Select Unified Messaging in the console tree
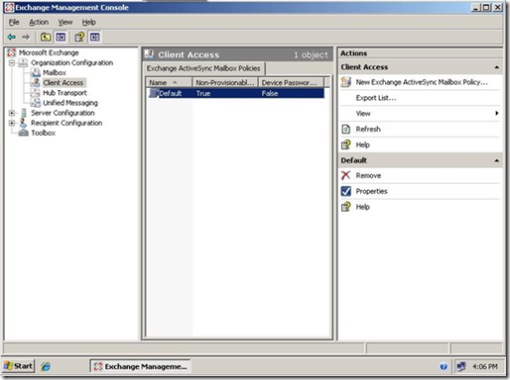Screen dimensions: 510x380 coord(70,103)
